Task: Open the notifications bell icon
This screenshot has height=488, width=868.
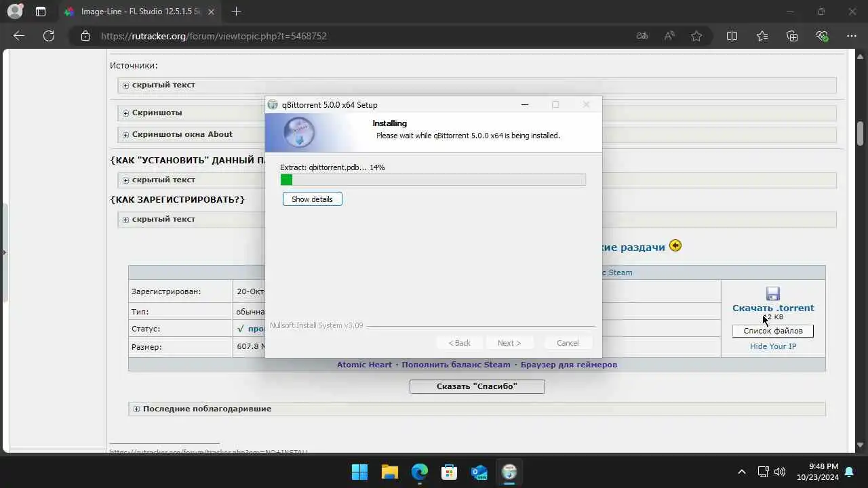Action: (x=849, y=472)
